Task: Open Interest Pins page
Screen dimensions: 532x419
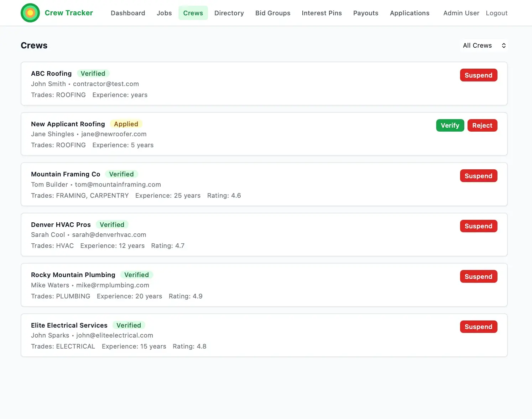Action: [322, 13]
